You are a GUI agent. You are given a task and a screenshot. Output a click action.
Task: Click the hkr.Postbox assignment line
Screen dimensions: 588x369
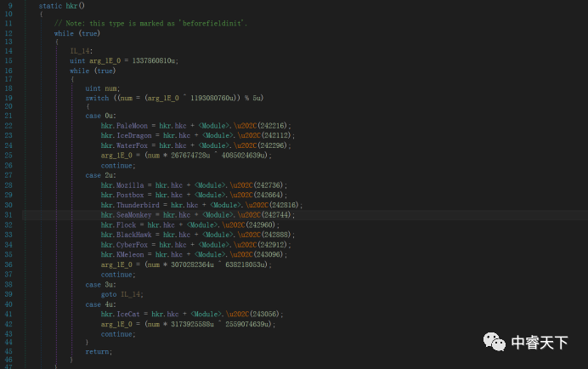pyautogui.click(x=194, y=195)
